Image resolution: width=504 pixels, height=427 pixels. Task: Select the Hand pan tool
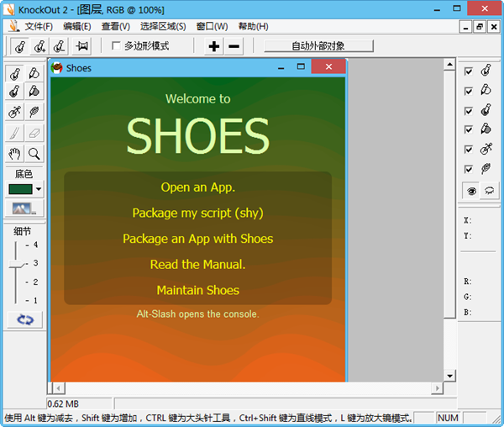[15, 154]
